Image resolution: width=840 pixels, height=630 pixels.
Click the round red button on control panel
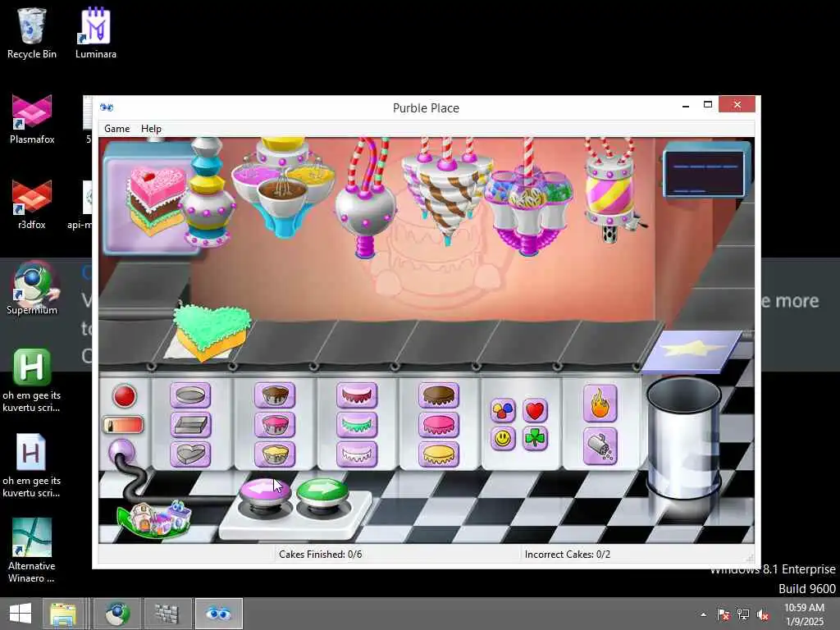pyautogui.click(x=125, y=396)
